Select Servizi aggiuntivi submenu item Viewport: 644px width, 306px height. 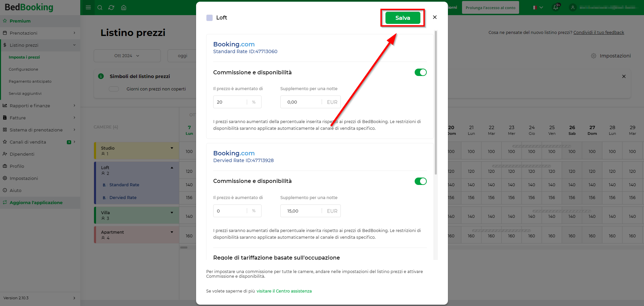point(25,93)
